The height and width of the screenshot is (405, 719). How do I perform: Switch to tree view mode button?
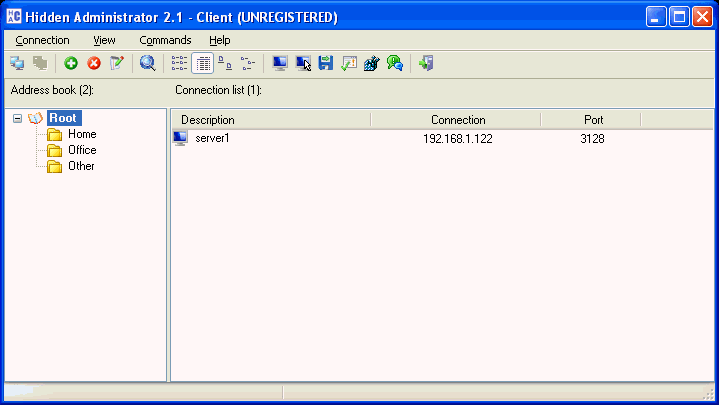pos(248,64)
